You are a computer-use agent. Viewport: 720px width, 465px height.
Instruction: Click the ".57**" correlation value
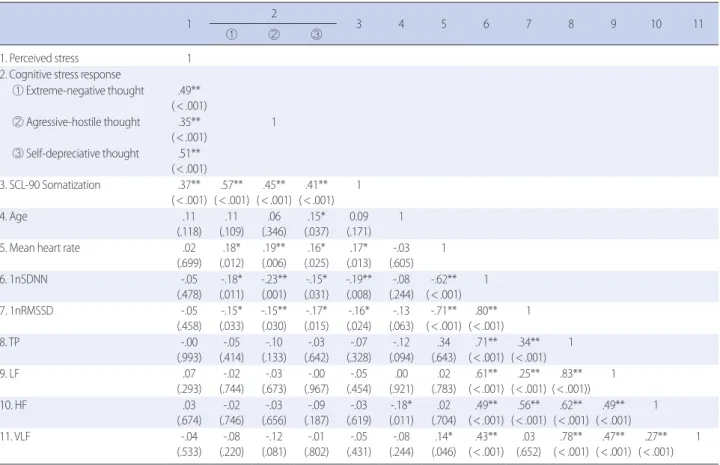point(231,185)
